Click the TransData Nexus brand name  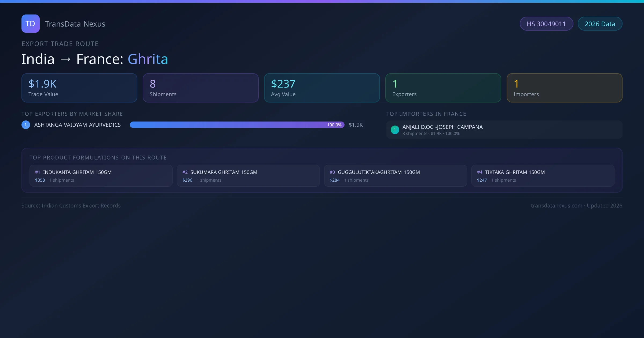click(75, 24)
